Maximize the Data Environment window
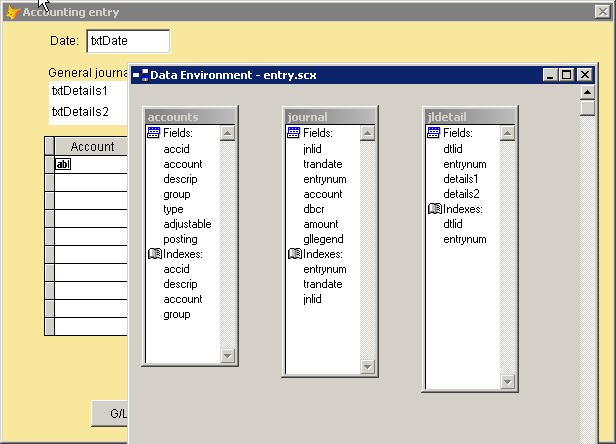Screen dimensions: 616x444 pyautogui.click(x=567, y=75)
